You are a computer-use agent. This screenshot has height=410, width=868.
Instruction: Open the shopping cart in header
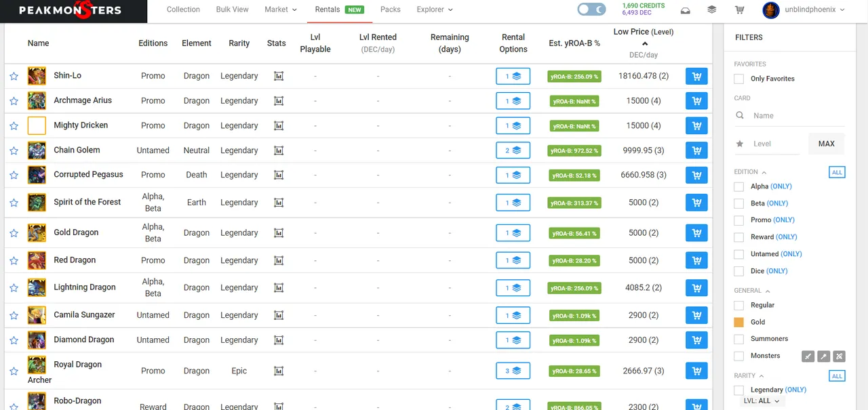click(x=740, y=10)
